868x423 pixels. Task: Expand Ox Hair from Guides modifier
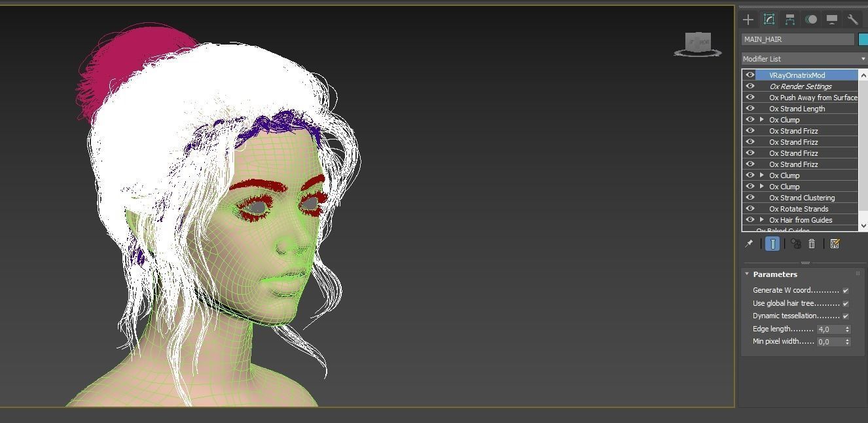762,220
